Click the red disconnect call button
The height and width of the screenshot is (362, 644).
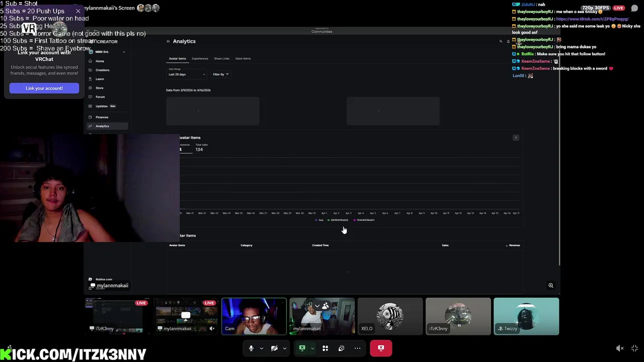(381, 348)
